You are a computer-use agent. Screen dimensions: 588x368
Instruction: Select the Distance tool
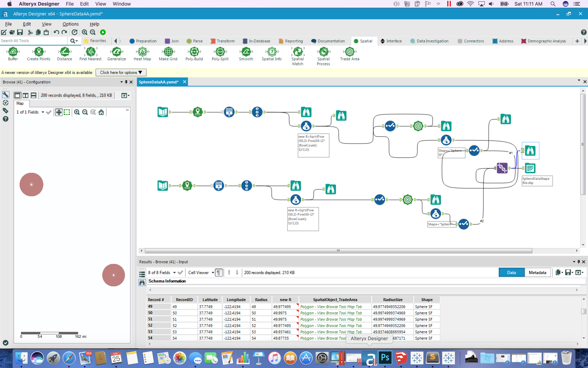click(x=64, y=54)
